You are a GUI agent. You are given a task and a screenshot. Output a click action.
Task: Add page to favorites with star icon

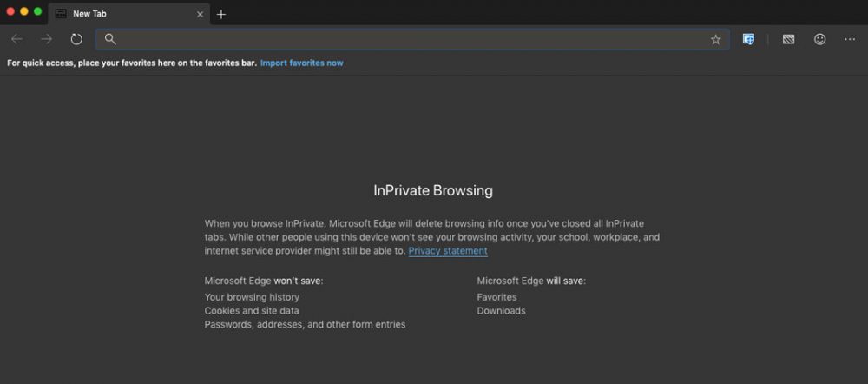click(715, 39)
